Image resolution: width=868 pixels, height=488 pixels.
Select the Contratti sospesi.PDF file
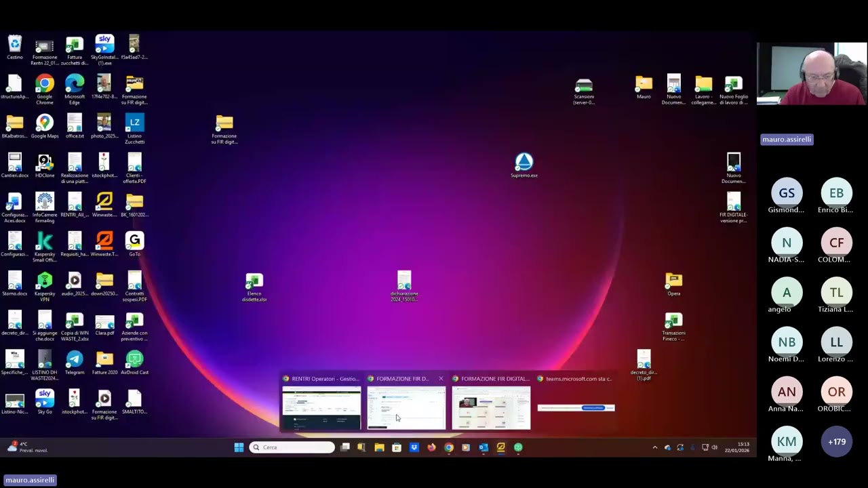click(x=134, y=286)
